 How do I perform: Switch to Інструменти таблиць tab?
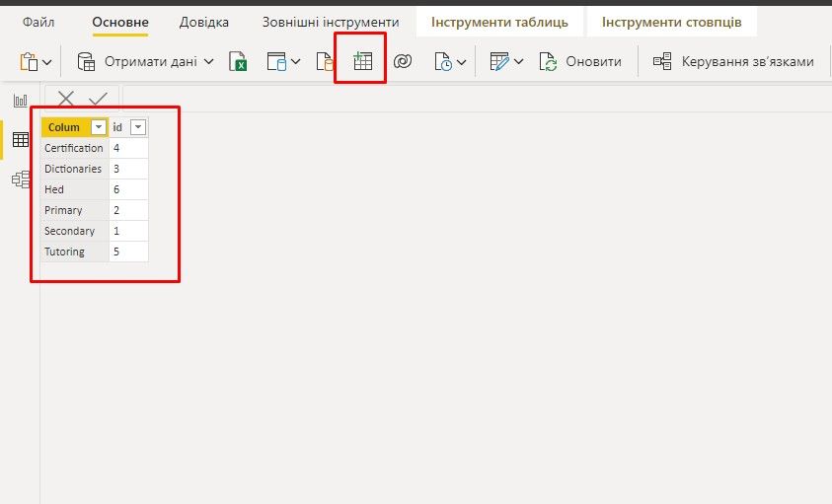pyautogui.click(x=499, y=22)
